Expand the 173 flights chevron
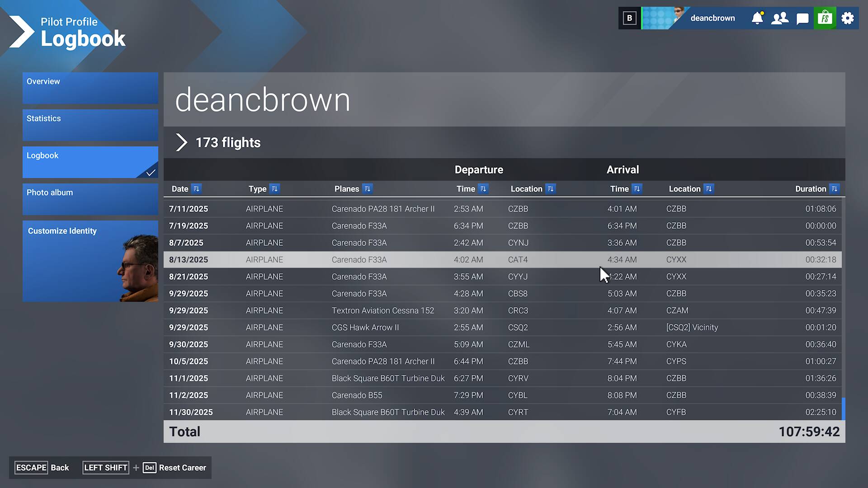Screen dimensions: 868x488 pos(181,142)
